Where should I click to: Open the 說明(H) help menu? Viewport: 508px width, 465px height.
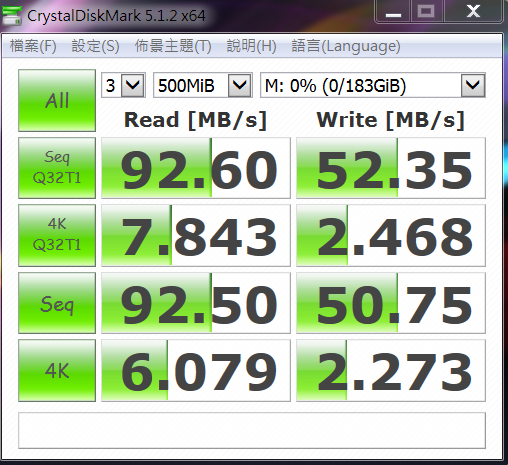point(251,46)
